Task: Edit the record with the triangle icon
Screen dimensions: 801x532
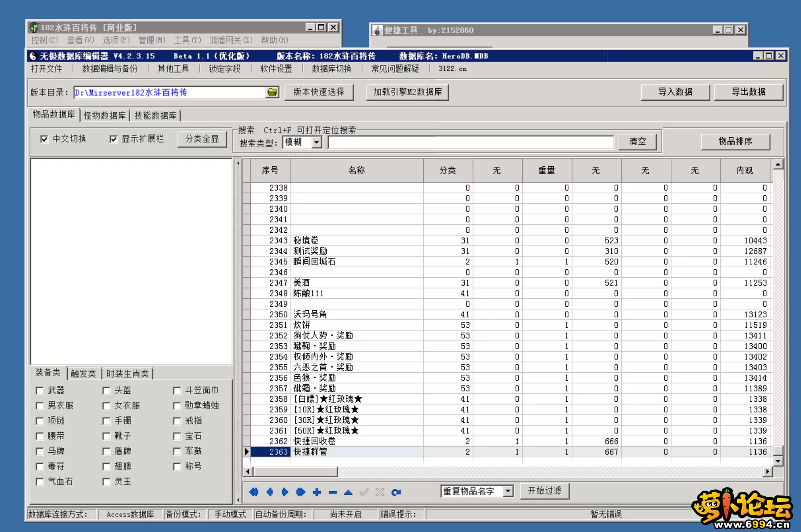Action: tap(348, 492)
